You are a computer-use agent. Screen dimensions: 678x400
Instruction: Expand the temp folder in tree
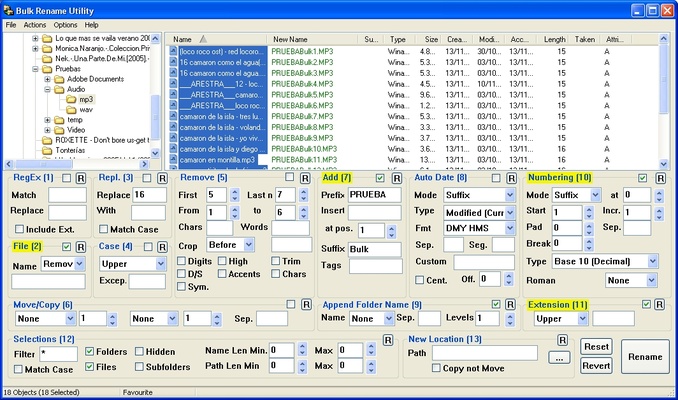coord(47,119)
